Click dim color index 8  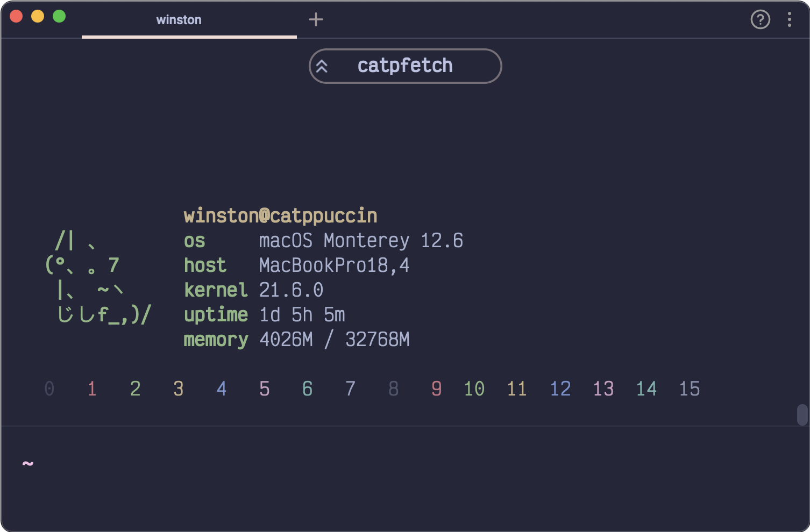(x=393, y=389)
